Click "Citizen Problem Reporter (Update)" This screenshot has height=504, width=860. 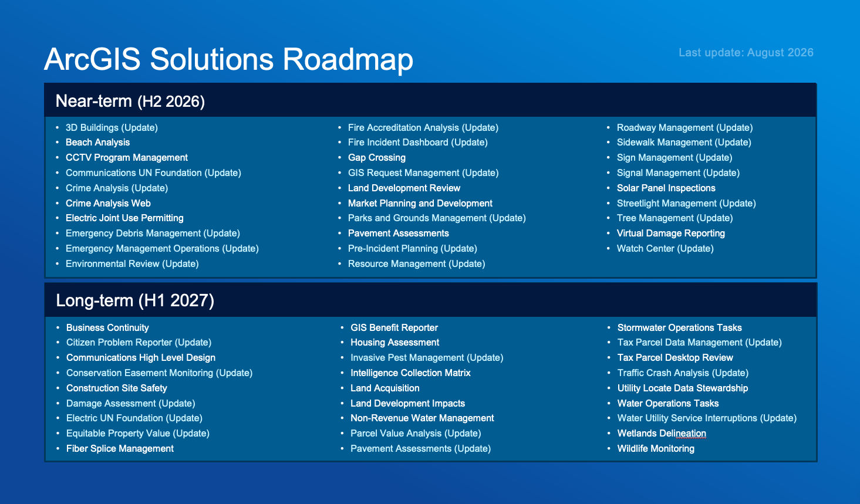139,343
